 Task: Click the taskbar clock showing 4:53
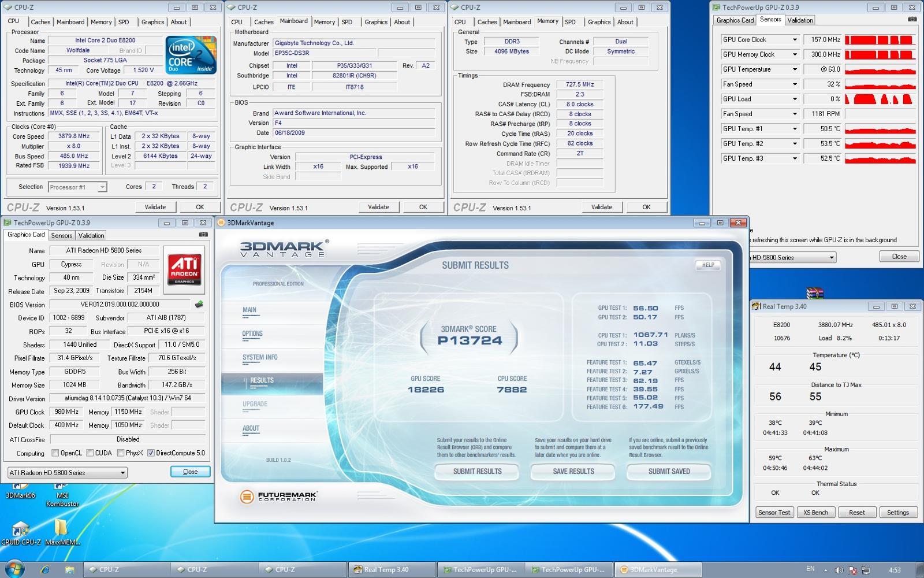[895, 570]
